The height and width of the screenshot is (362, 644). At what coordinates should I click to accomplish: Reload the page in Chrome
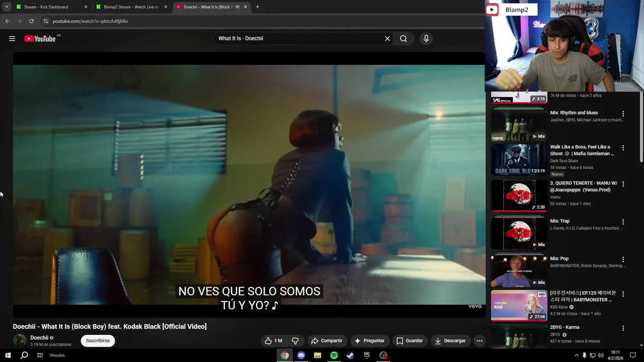(x=31, y=21)
